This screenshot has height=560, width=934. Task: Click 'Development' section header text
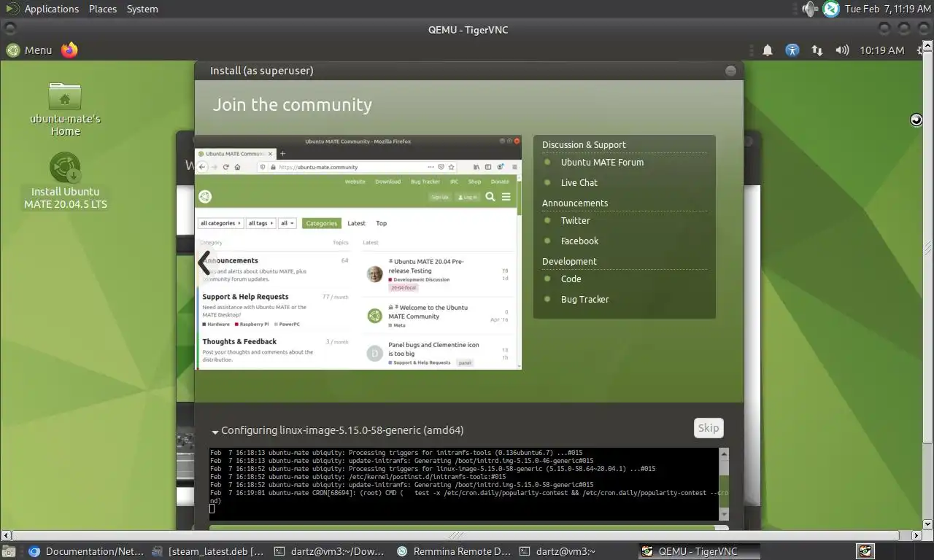[569, 261]
